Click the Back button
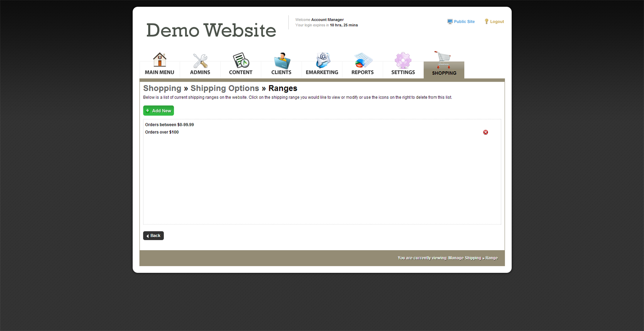The width and height of the screenshot is (644, 331). coord(153,236)
